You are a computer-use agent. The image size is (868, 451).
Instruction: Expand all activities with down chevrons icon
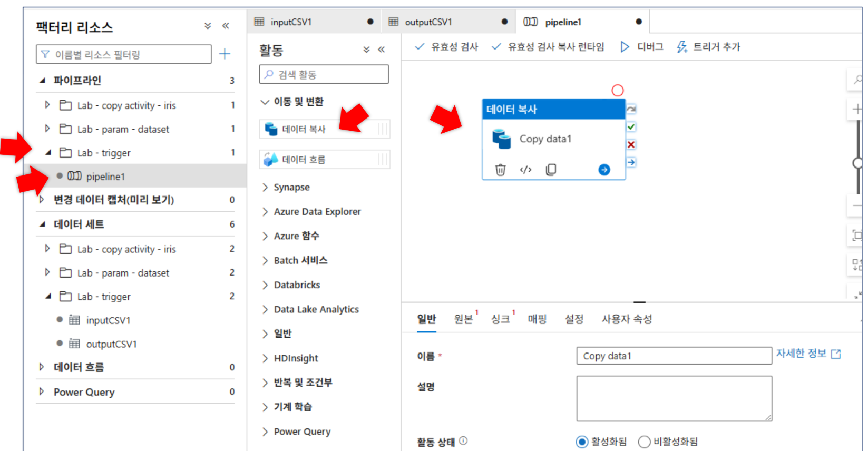[x=366, y=50]
